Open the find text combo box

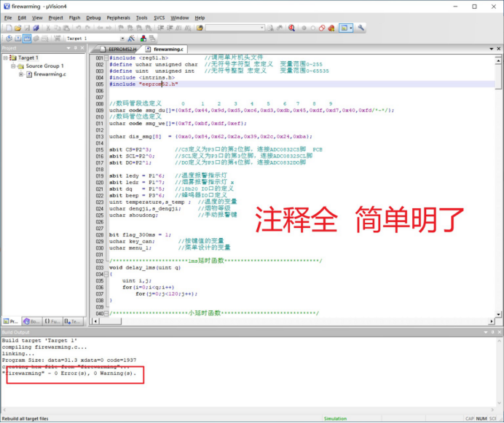pyautogui.click(x=235, y=28)
